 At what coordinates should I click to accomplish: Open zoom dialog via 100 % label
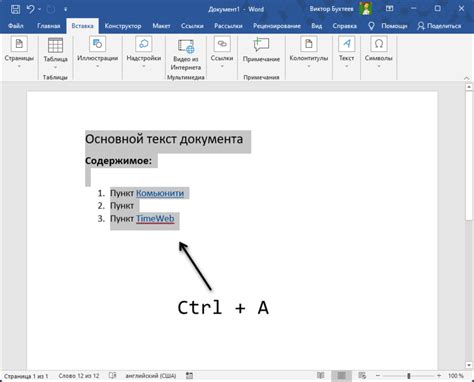pos(456,376)
